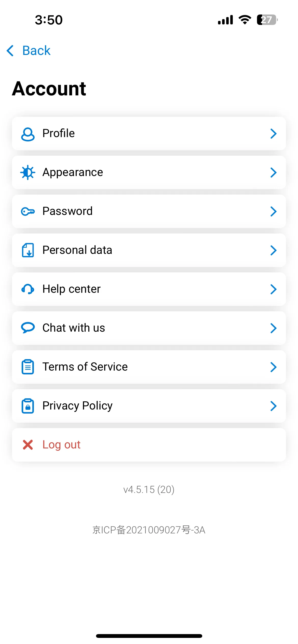Open the Privacy Policy link
This screenshot has width=298, height=644.
pyautogui.click(x=149, y=406)
